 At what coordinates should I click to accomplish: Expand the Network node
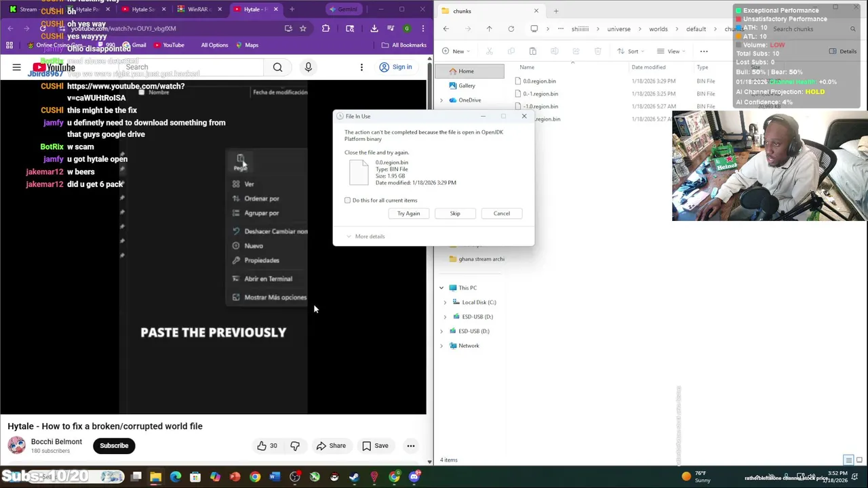click(441, 346)
